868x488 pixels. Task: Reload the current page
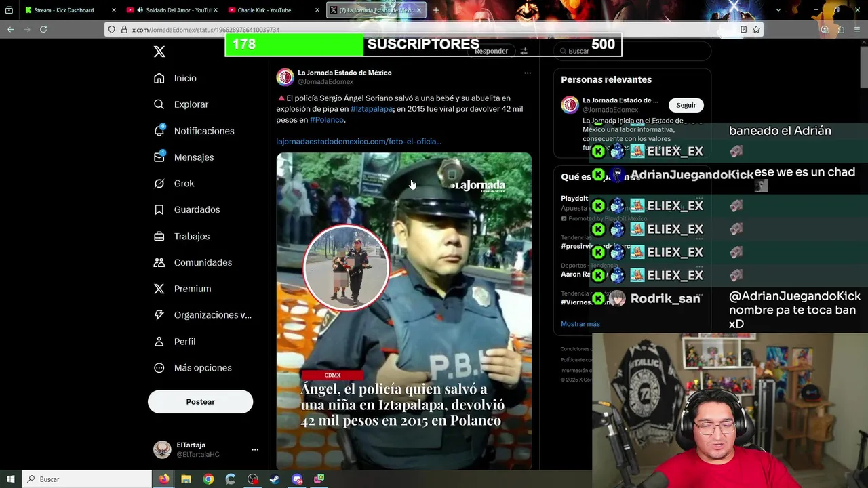(x=43, y=29)
